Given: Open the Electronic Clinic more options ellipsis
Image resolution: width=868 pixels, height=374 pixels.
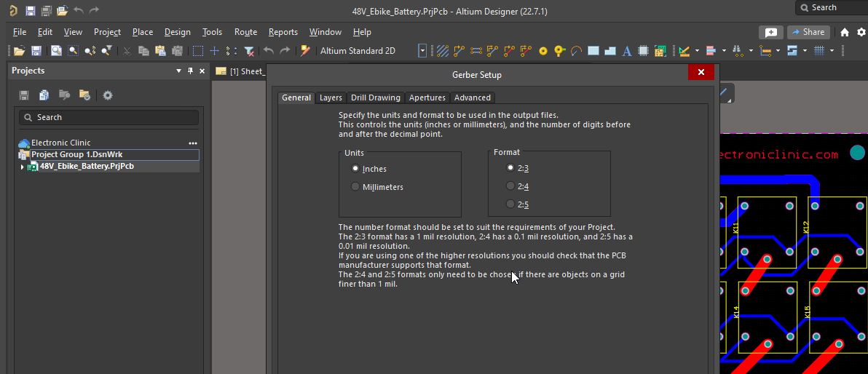Looking at the screenshot, I should [193, 143].
